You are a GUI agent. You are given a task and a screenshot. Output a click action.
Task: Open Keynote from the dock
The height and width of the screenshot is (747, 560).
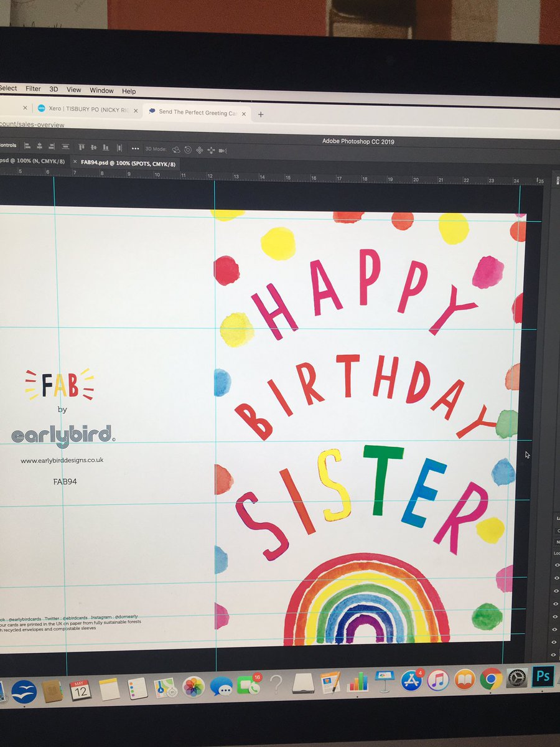pyautogui.click(x=384, y=680)
